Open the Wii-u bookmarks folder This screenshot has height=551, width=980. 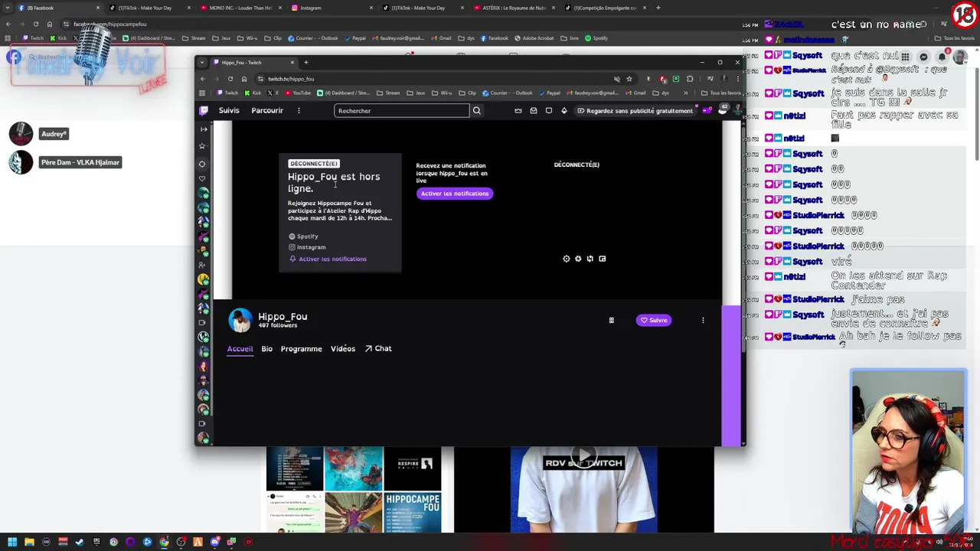tap(442, 93)
